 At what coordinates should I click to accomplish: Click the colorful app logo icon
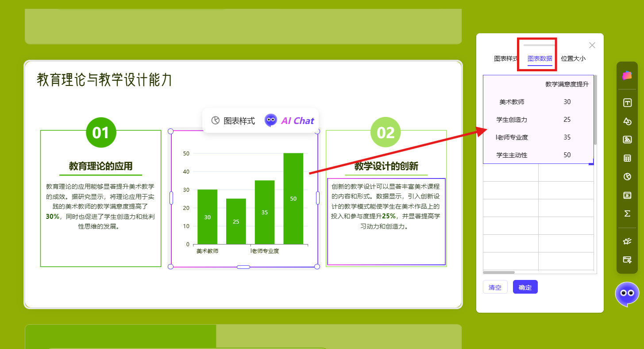[x=627, y=75]
